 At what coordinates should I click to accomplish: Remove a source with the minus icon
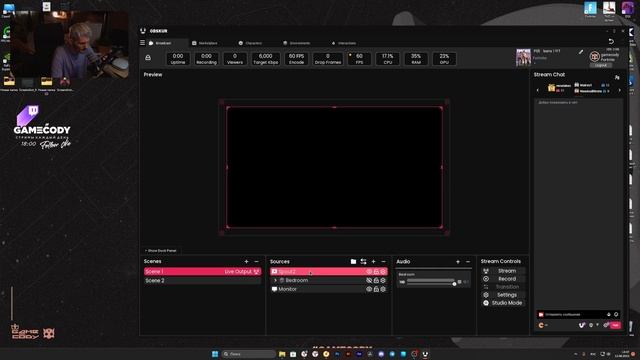coord(383,262)
